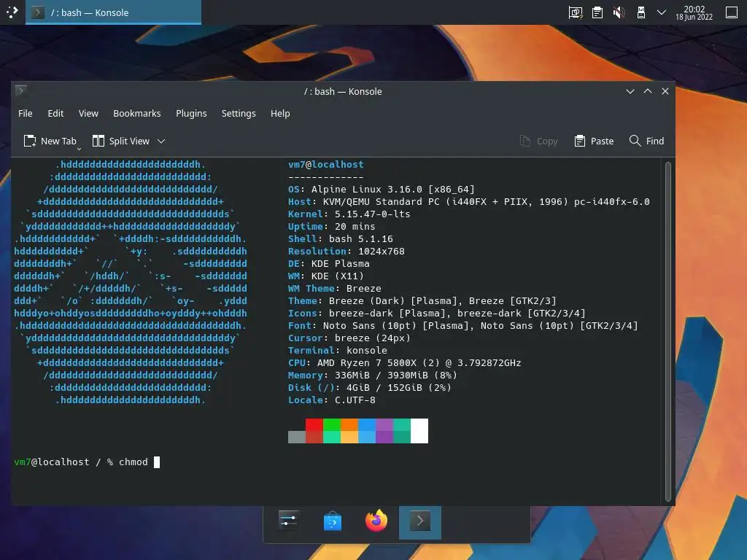The image size is (747, 560).
Task: Open the File menu
Action: point(26,113)
